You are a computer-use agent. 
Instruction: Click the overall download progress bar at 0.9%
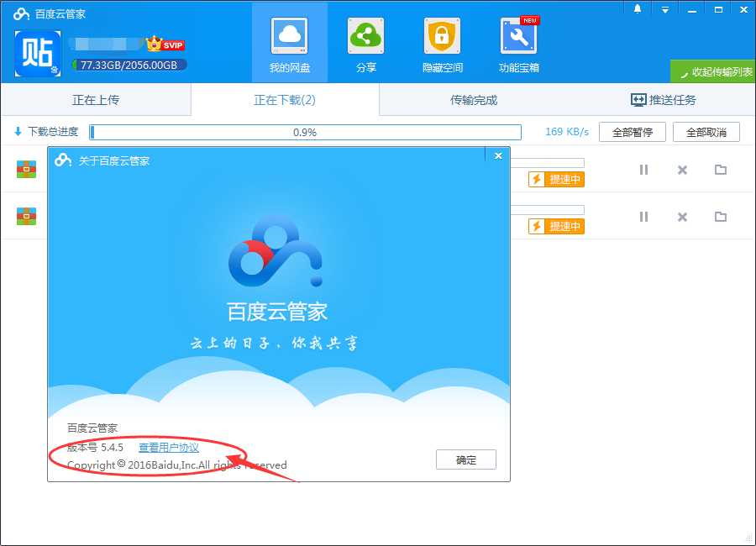pyautogui.click(x=305, y=132)
